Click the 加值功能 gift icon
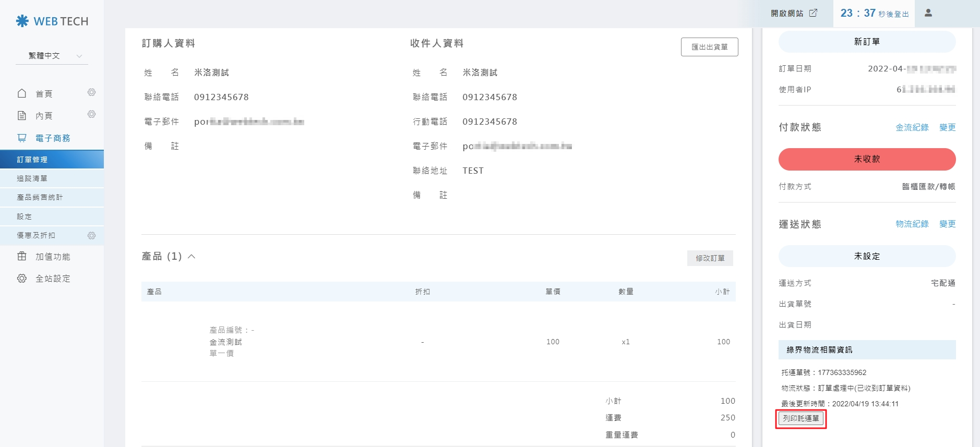The width and height of the screenshot is (980, 447). (x=22, y=257)
